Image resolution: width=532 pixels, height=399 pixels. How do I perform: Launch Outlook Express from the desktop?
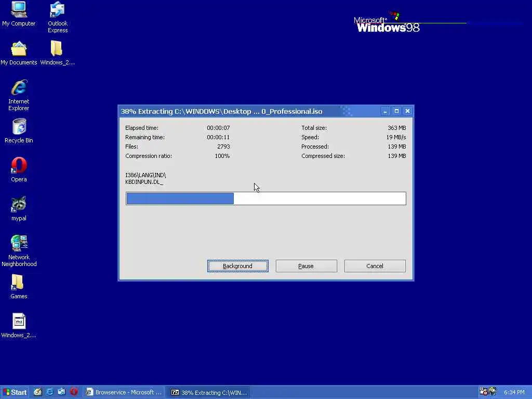click(57, 17)
